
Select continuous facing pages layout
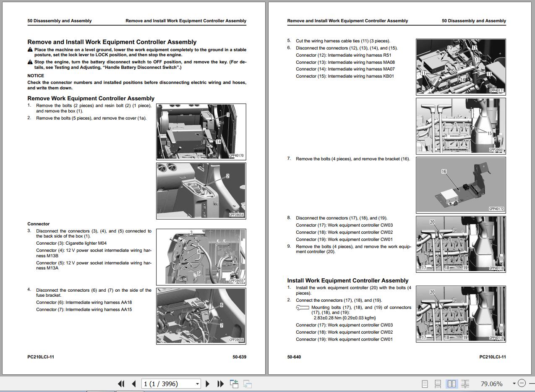click(x=465, y=384)
